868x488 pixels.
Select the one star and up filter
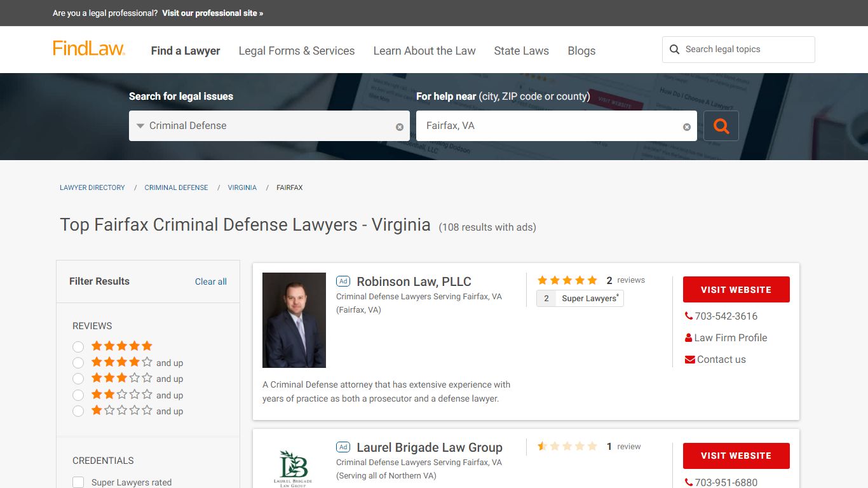(x=78, y=411)
